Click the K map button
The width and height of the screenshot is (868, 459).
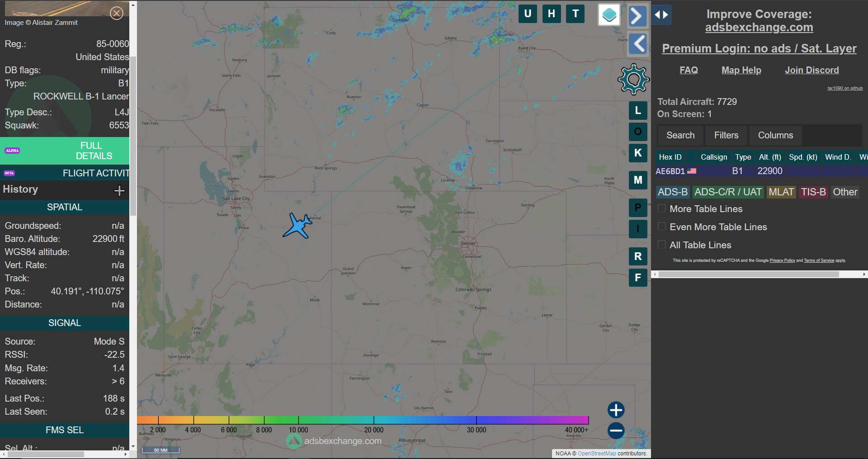[x=638, y=153]
